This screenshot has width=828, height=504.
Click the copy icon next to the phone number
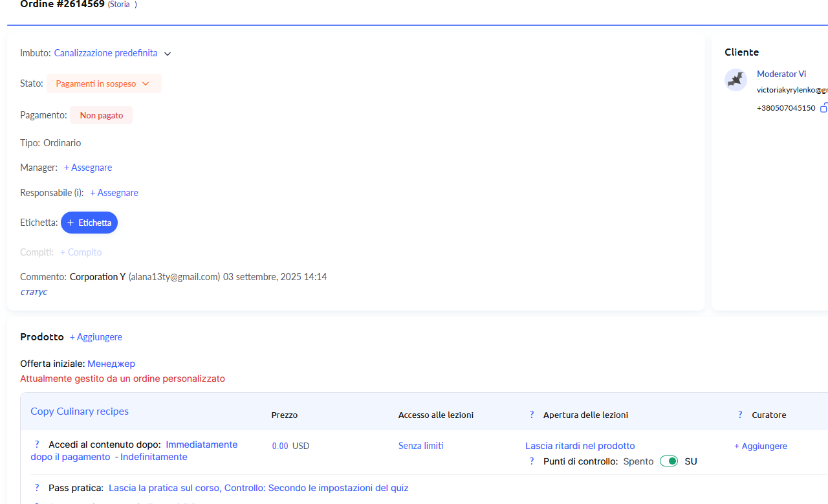coord(823,108)
